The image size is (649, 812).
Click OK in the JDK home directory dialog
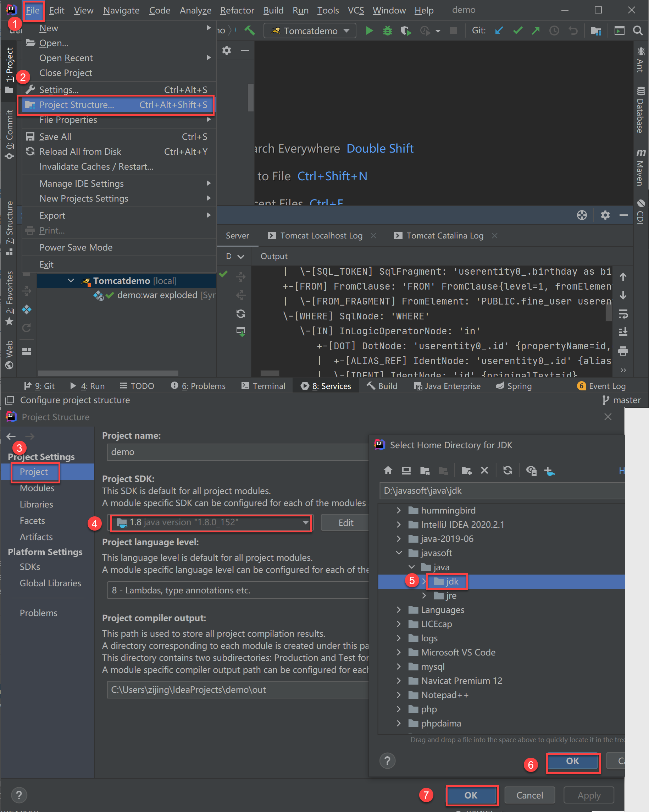573,761
